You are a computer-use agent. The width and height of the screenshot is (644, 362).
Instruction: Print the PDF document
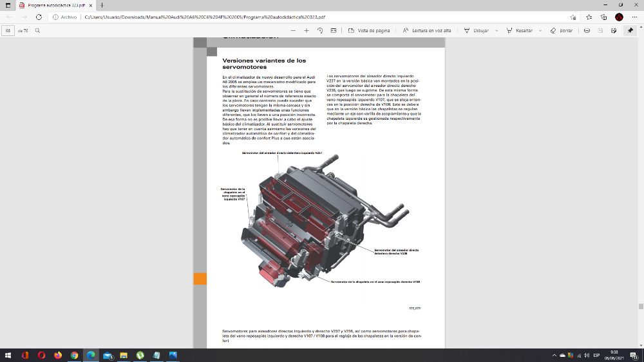[x=587, y=30]
